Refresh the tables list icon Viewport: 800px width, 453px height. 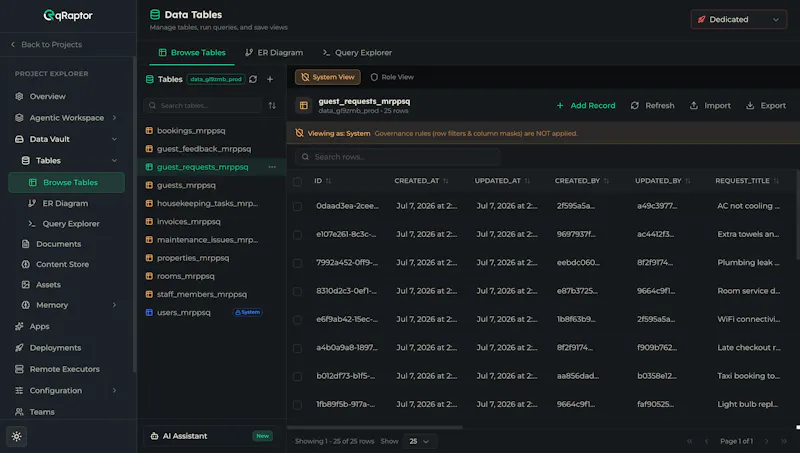pos(253,79)
